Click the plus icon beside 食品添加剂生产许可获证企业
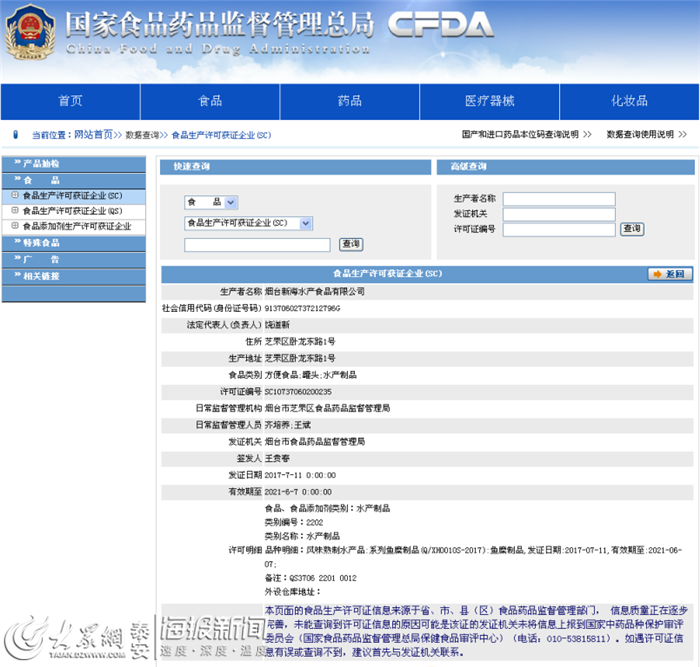Image resolution: width=700 pixels, height=667 pixels. click(14, 226)
